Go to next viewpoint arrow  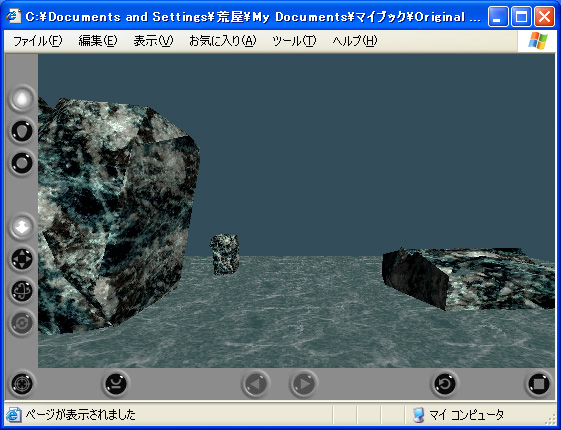coord(303,384)
